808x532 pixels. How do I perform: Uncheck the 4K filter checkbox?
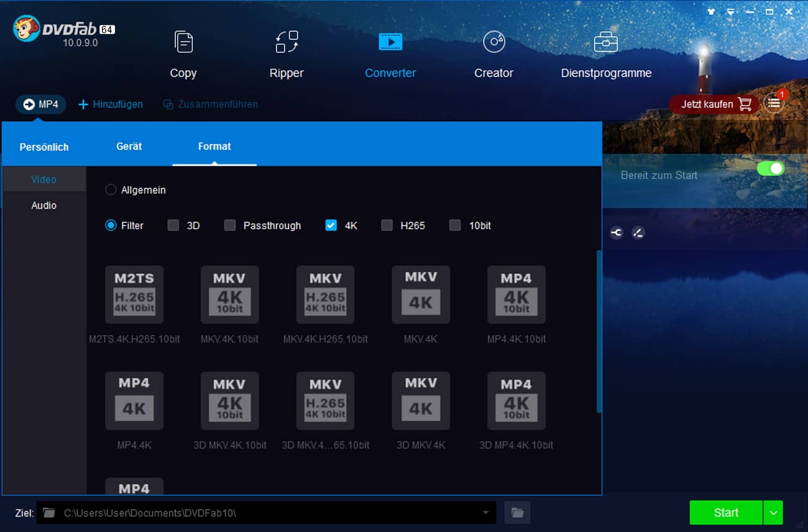[x=331, y=226]
